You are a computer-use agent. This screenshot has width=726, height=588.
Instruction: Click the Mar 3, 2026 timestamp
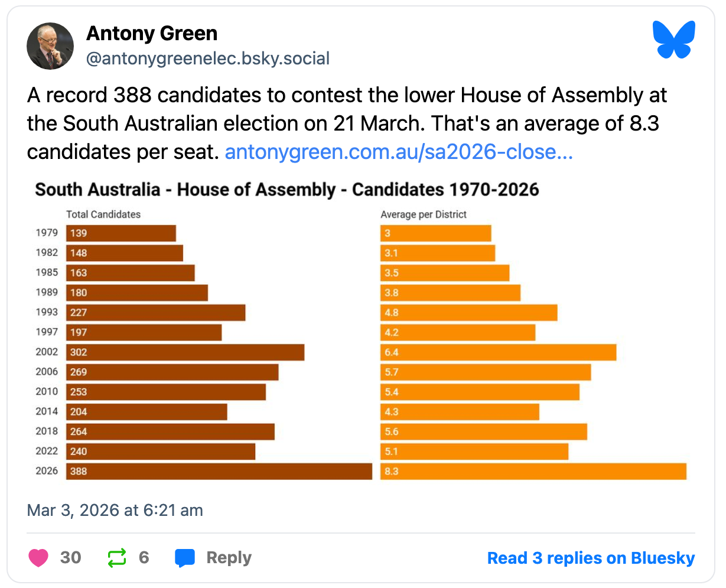click(115, 510)
